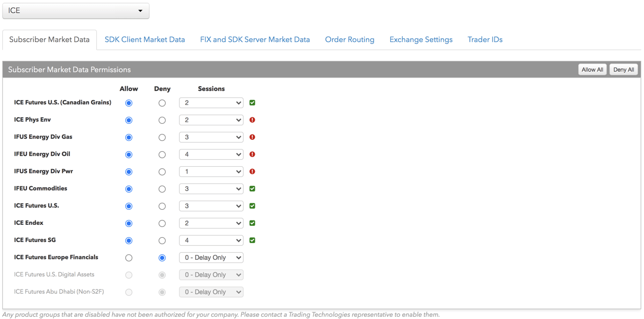Open Sessions dropdown for ICE Futures U.S. (Canadian Grains)
Viewport: 644px width, 319px height.
click(211, 103)
